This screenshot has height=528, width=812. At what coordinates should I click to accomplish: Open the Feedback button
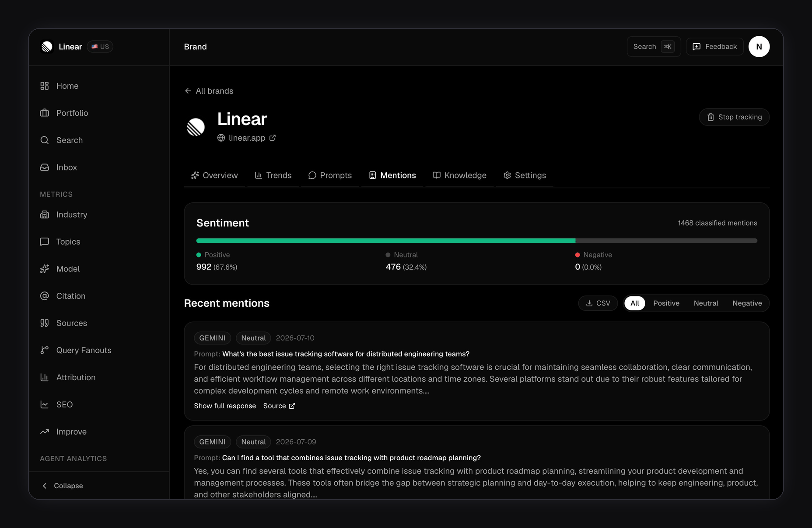pyautogui.click(x=715, y=47)
